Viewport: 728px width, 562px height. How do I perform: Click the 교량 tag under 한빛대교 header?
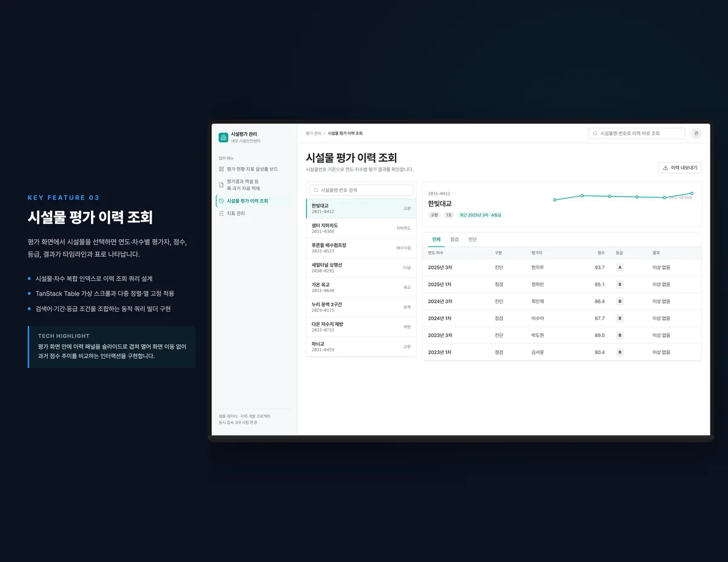(434, 215)
